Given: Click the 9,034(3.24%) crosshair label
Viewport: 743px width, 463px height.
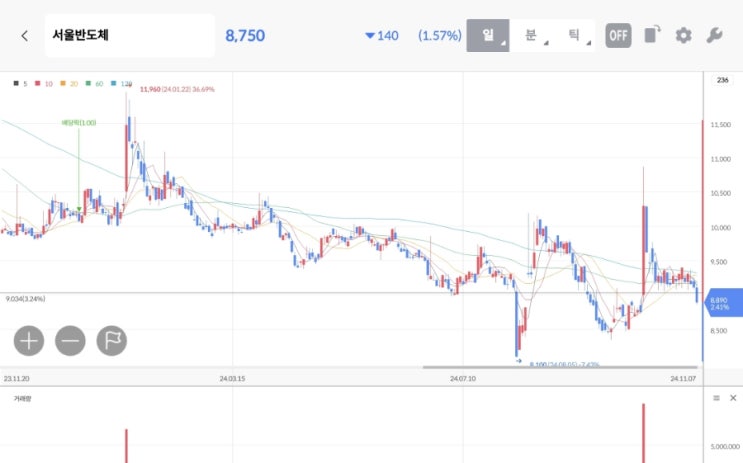Looking at the screenshot, I should [26, 299].
